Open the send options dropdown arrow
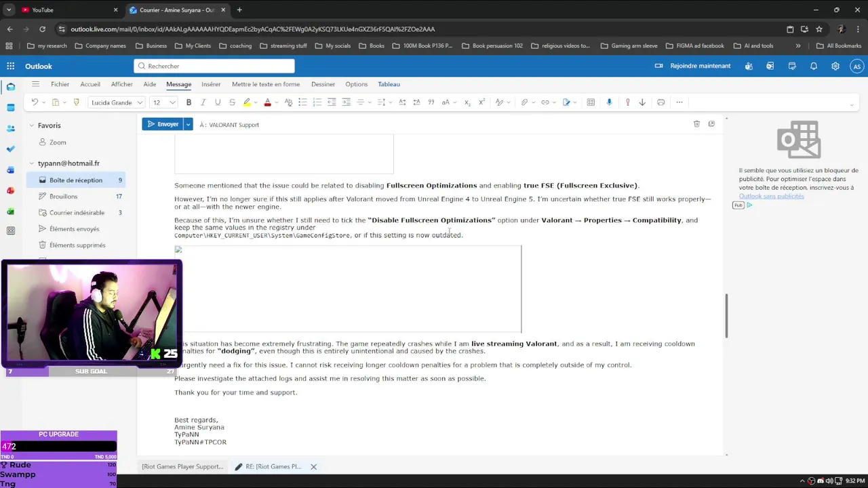The height and width of the screenshot is (488, 868). [188, 124]
